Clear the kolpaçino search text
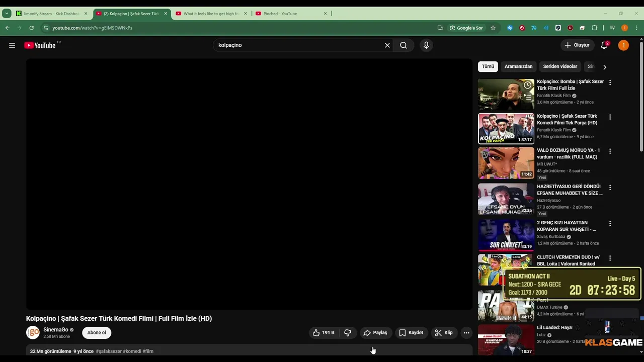The image size is (644, 362). point(387,45)
